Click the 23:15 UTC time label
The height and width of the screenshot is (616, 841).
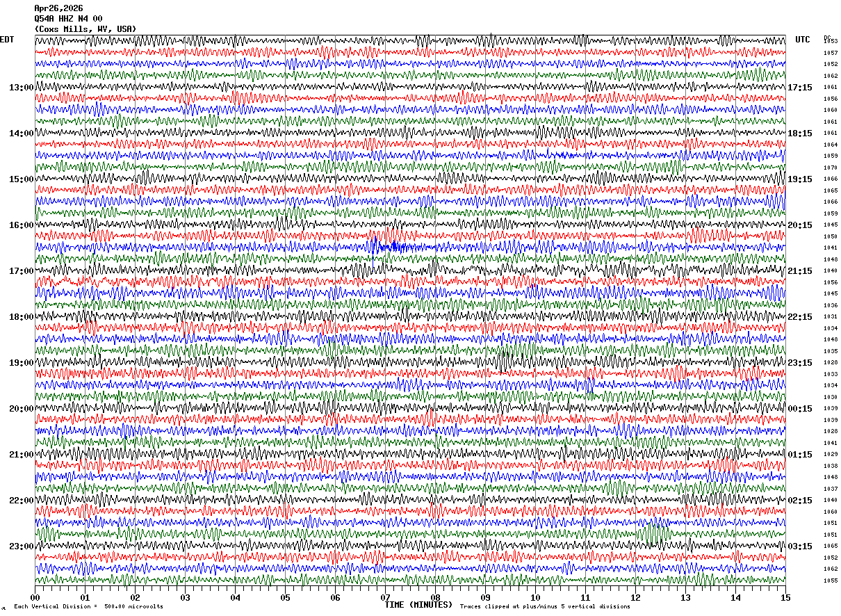coord(800,363)
